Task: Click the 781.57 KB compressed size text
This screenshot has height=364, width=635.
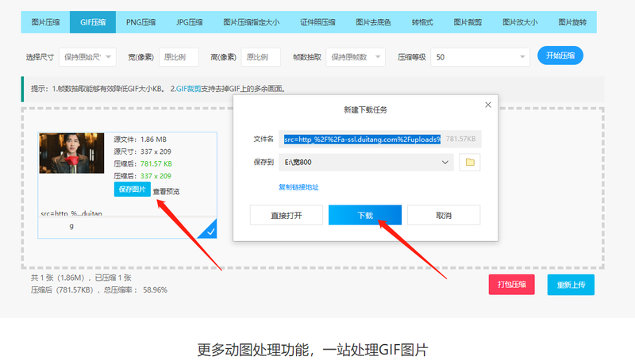Action: (x=156, y=164)
